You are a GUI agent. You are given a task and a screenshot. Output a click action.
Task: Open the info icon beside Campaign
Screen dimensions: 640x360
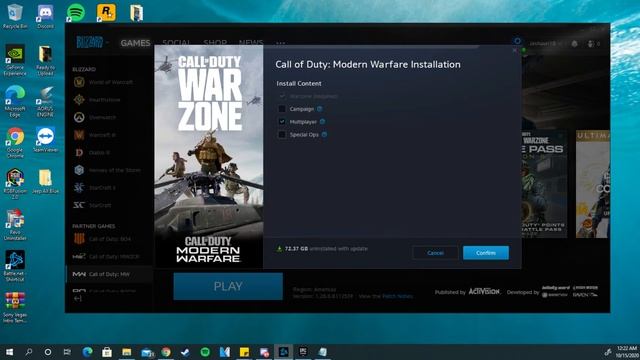320,109
